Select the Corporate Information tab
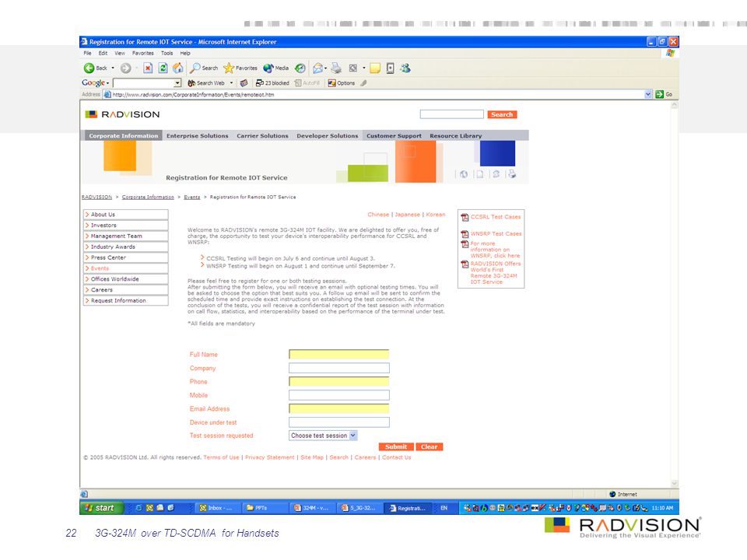Screen dimensions: 747x560 point(124,135)
